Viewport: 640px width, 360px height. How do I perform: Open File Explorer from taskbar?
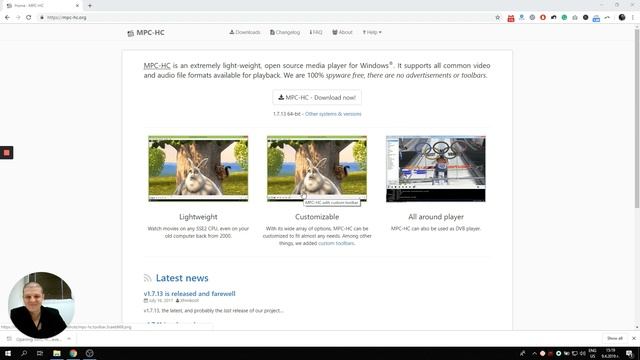[x=57, y=353]
